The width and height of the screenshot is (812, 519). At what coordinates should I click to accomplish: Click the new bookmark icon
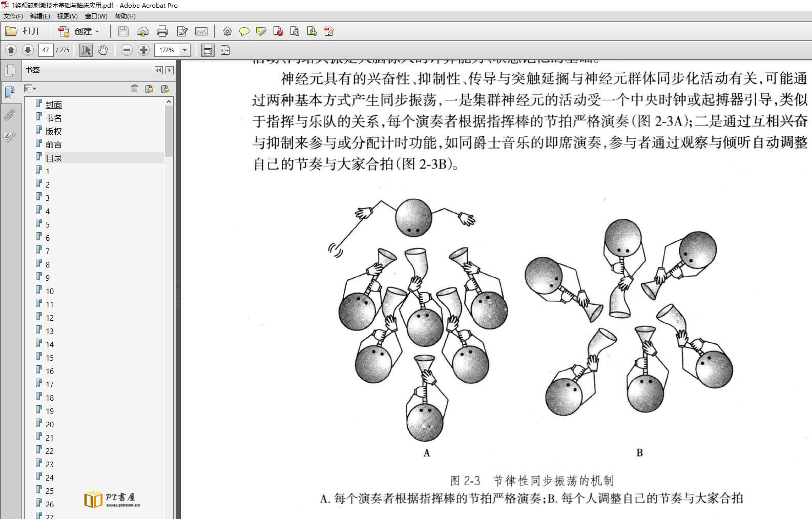point(149,89)
